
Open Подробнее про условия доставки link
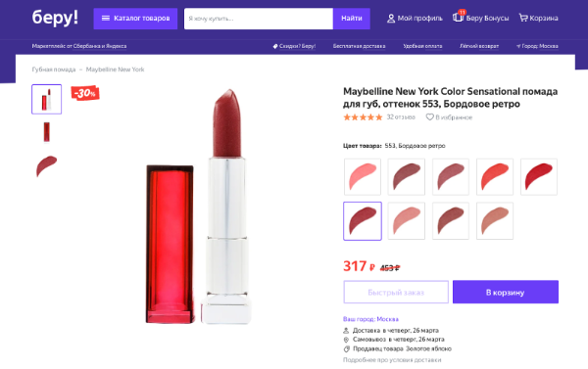(392, 360)
